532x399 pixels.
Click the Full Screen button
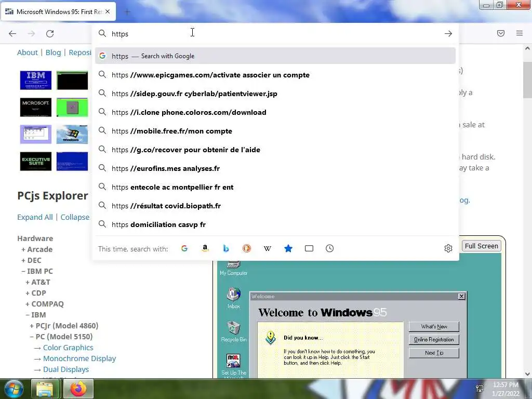(x=481, y=246)
